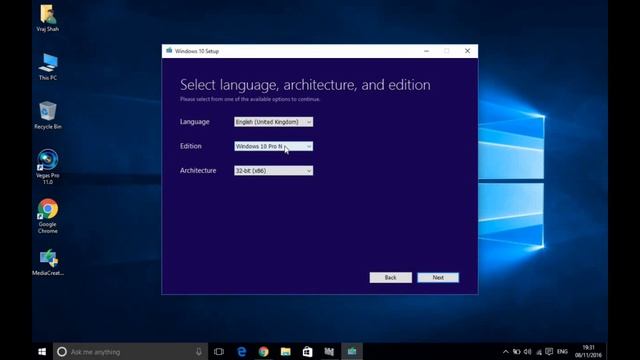
Task: Click the microphone icon in search box
Action: (x=199, y=351)
